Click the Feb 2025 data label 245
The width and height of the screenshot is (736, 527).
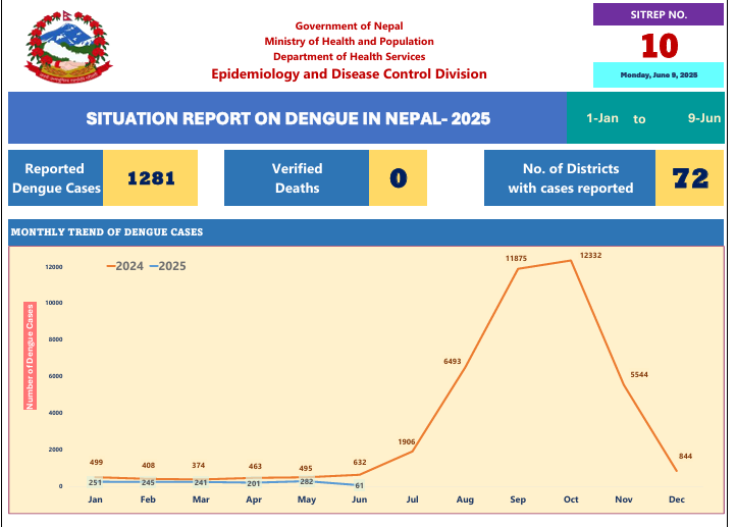pos(148,483)
